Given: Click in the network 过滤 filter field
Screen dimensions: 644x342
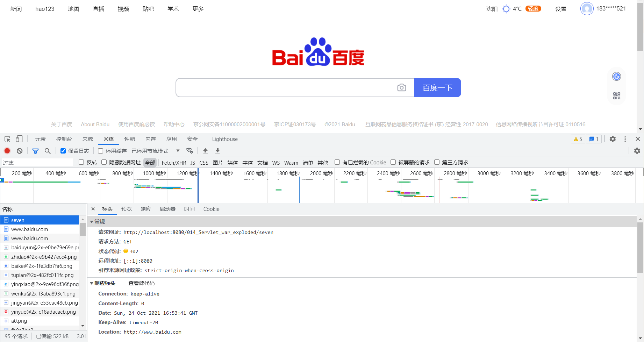Looking at the screenshot, I should pos(37,163).
